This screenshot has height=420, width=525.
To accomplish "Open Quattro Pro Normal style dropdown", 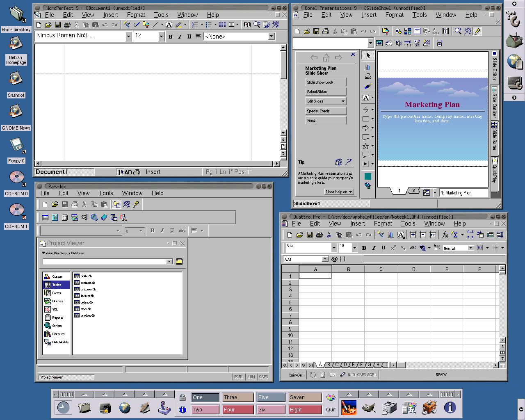I will coord(470,248).
